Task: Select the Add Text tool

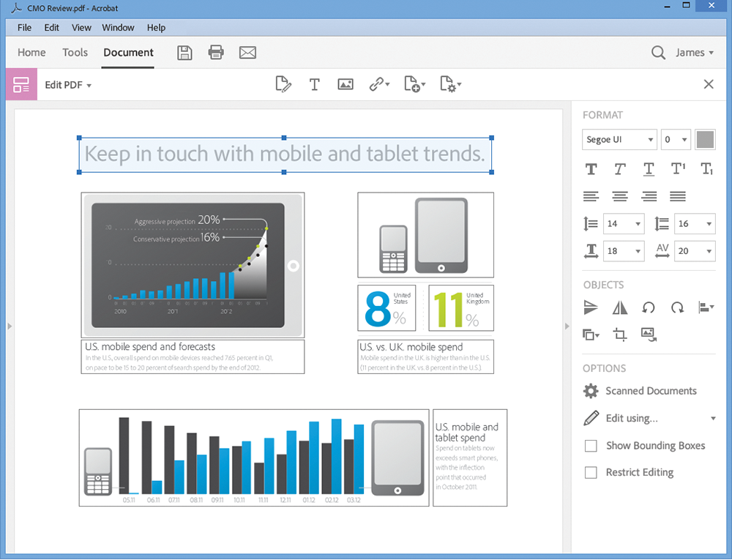Action: tap(314, 84)
